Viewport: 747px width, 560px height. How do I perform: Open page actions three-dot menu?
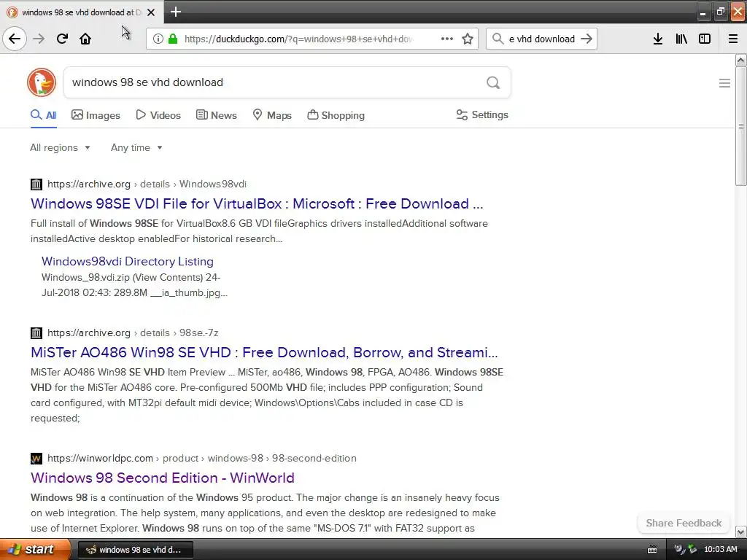click(x=447, y=39)
